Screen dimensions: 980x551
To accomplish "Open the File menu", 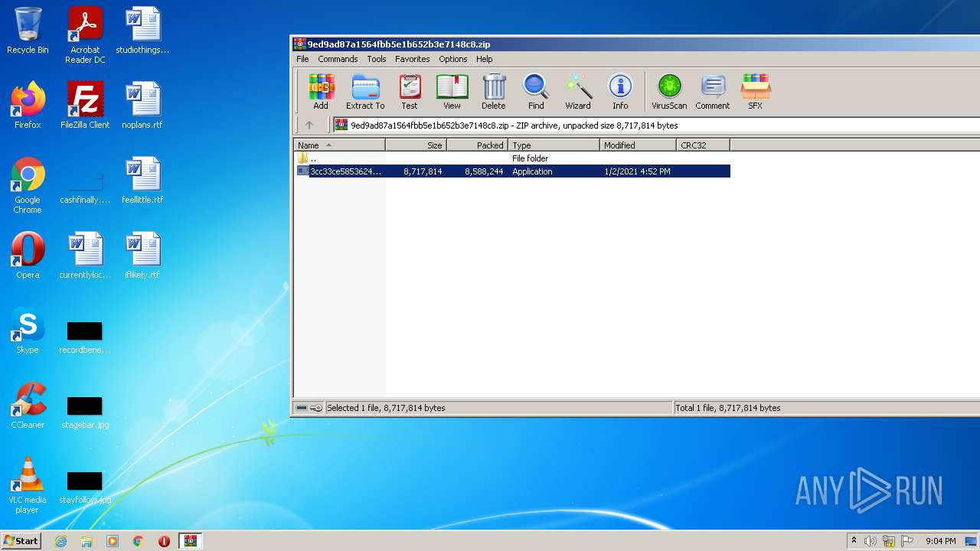I will pyautogui.click(x=303, y=59).
